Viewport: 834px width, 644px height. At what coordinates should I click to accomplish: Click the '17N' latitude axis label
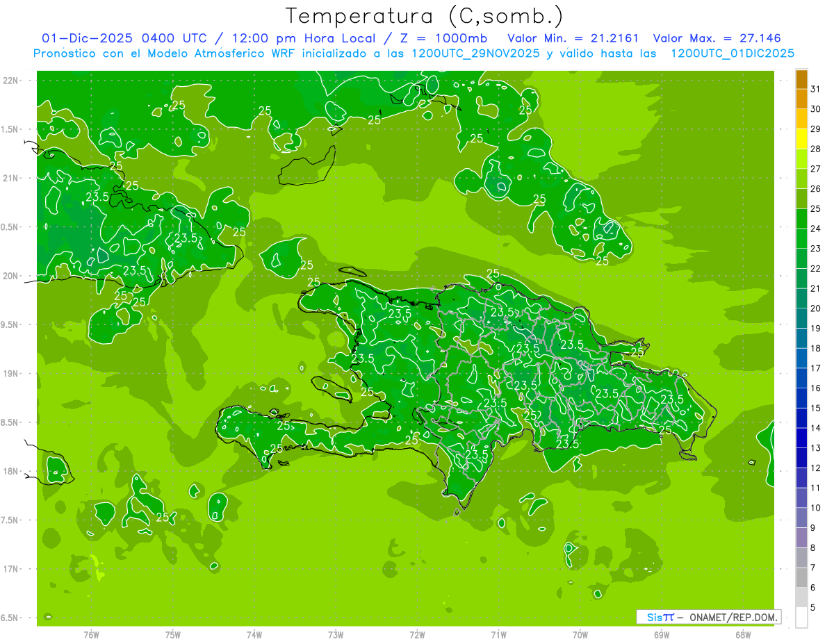[10, 569]
